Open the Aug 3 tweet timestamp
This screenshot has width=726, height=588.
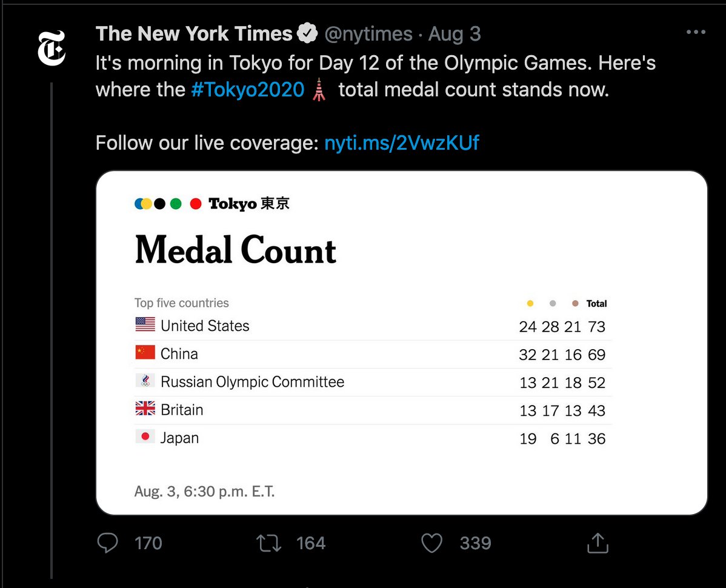point(455,34)
